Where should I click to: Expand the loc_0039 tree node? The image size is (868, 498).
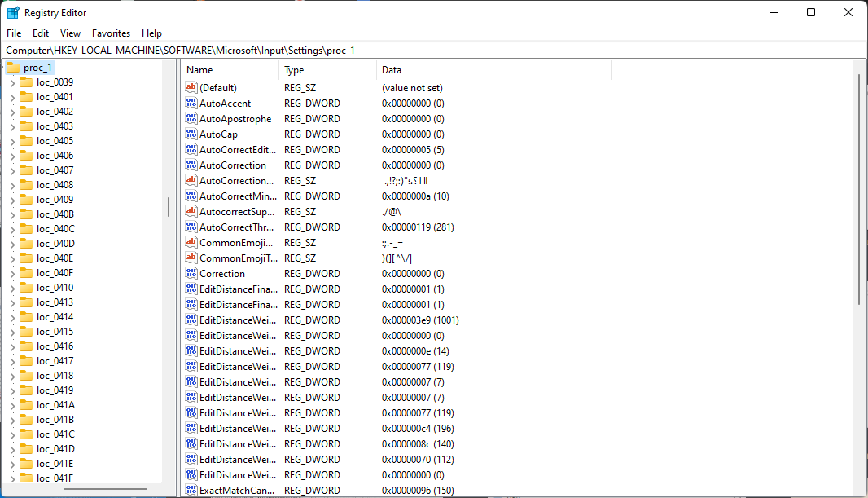pos(12,82)
